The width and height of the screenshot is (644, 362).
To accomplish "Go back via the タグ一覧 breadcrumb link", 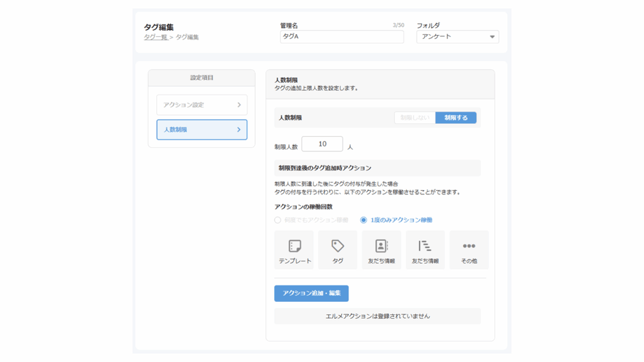I will pyautogui.click(x=156, y=37).
